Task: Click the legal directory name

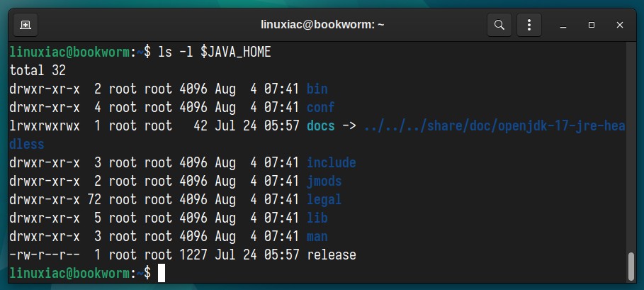Action: [324, 200]
